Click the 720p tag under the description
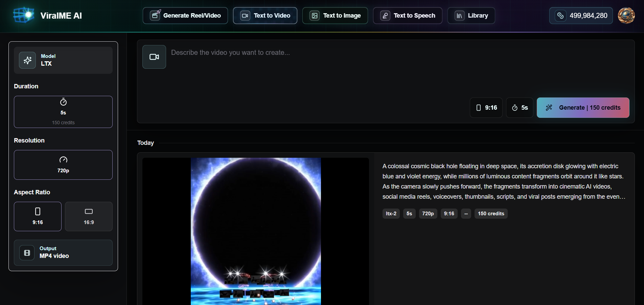This screenshot has height=305, width=644. click(x=428, y=214)
